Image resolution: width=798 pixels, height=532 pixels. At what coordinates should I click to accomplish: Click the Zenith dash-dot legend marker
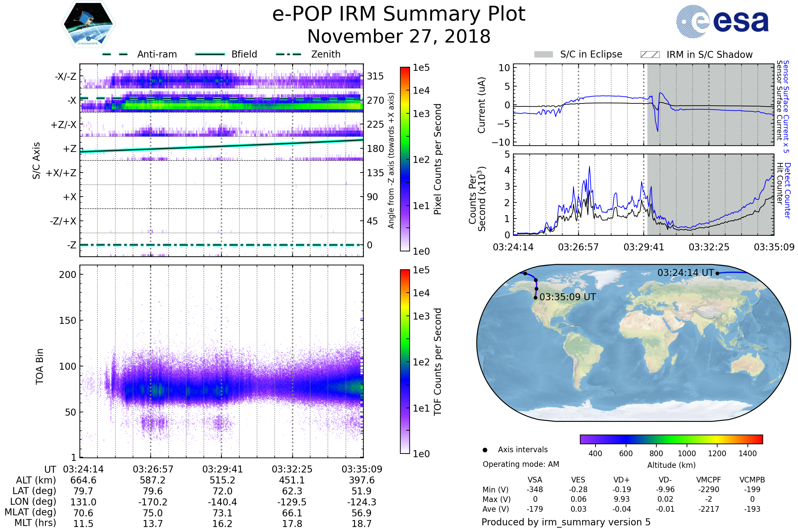289,54
